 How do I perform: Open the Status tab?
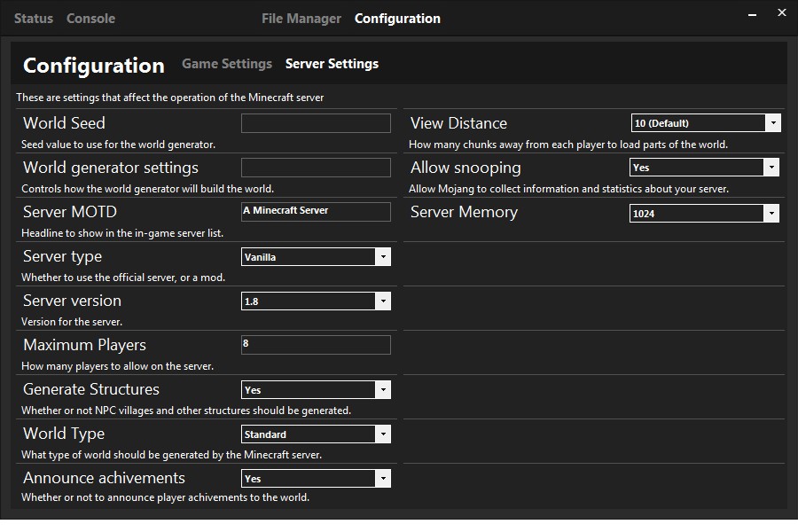pos(33,18)
